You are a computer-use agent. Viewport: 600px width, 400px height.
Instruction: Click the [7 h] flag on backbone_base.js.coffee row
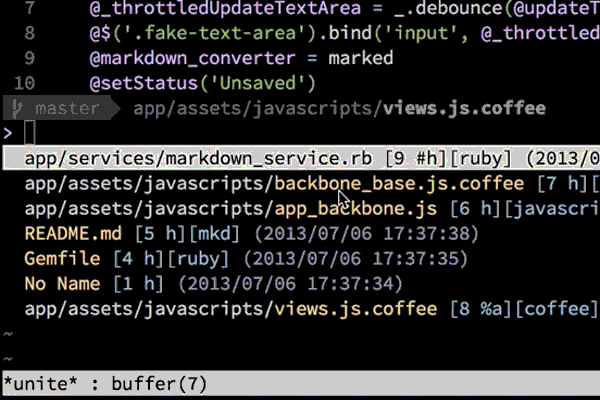click(562, 184)
